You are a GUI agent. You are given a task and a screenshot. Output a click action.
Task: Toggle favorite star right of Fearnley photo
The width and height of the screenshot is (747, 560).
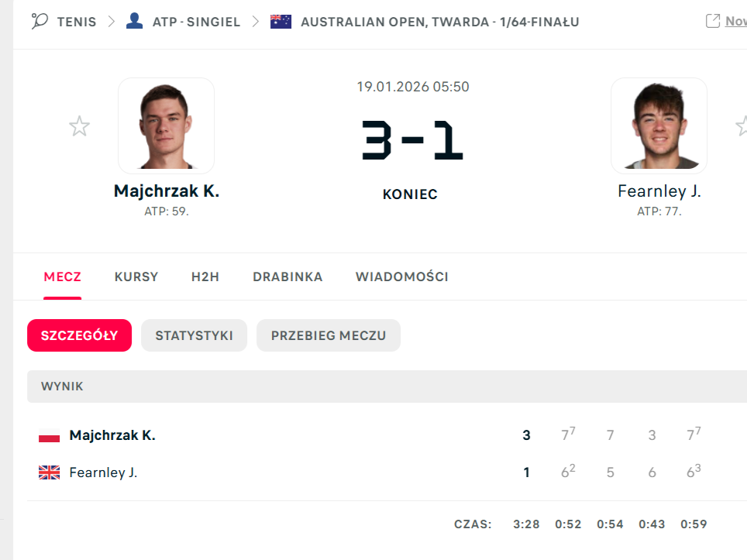click(742, 125)
